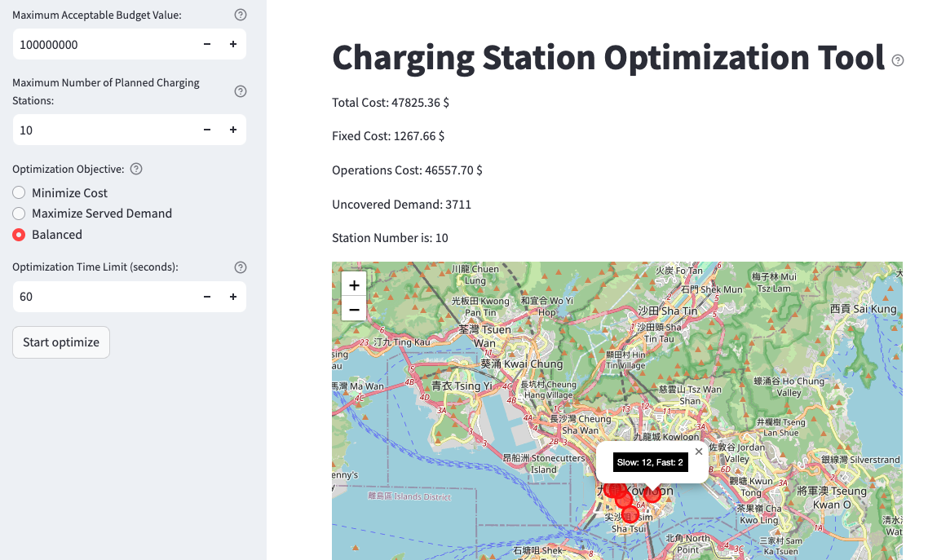Click the Optimization Time Limit (seconds) label
This screenshot has width=928, height=560.
95,267
